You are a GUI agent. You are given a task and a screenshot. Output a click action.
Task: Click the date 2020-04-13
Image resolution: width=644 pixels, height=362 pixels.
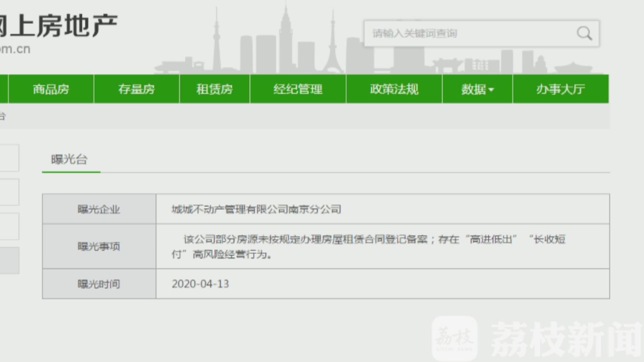click(x=200, y=284)
